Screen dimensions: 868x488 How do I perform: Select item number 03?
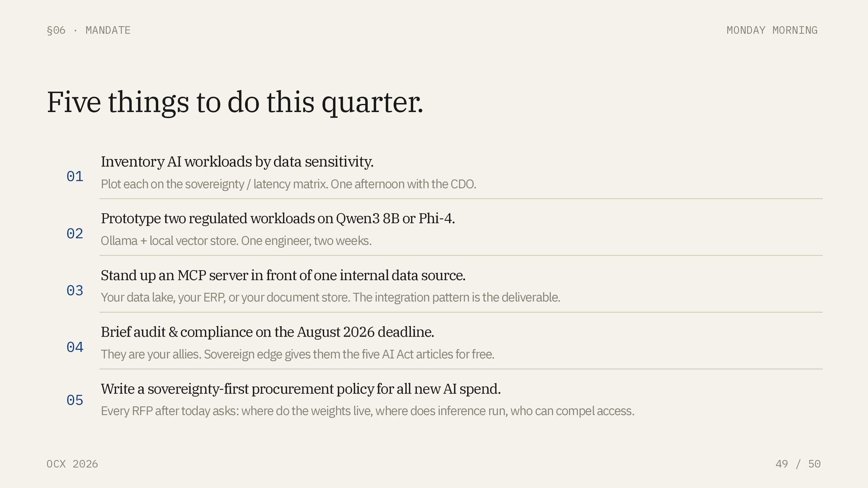point(75,290)
